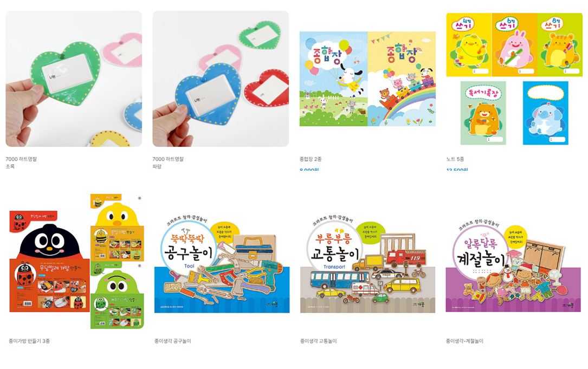Click the 종이가방 만들기 3종 title
This screenshot has width=588, height=369.
click(29, 341)
